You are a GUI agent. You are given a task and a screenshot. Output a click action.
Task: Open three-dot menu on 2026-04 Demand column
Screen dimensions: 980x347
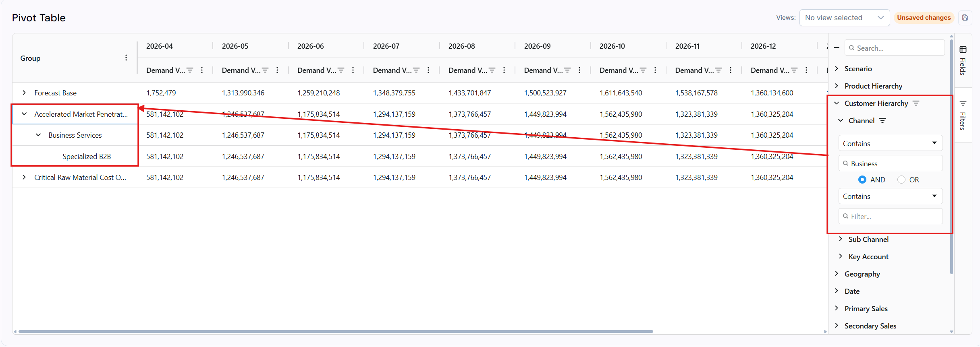coord(202,70)
